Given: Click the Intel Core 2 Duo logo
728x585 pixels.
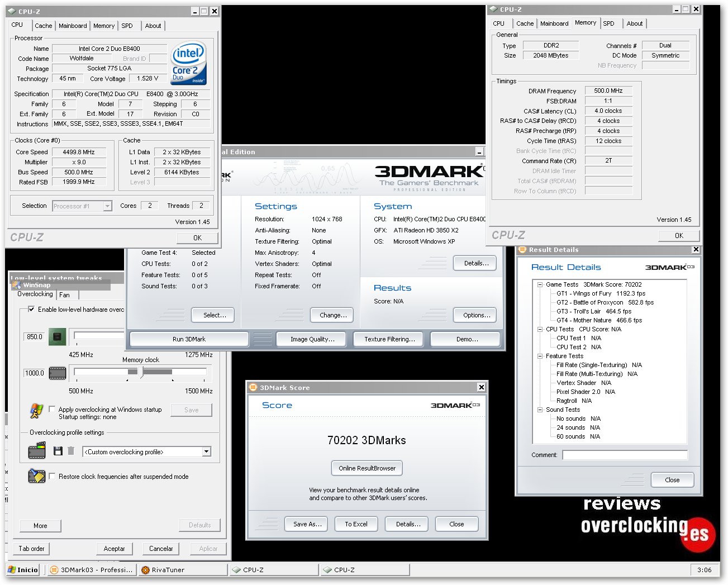Looking at the screenshot, I should click(189, 64).
